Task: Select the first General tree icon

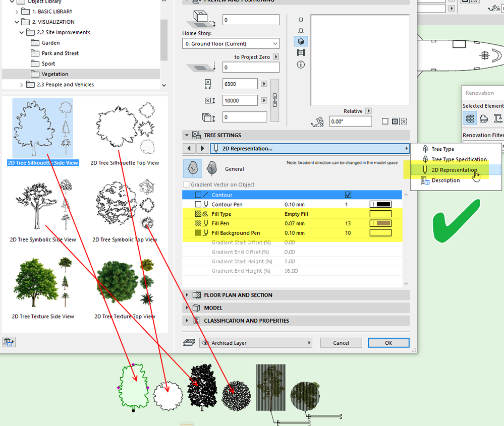Action: (193, 169)
